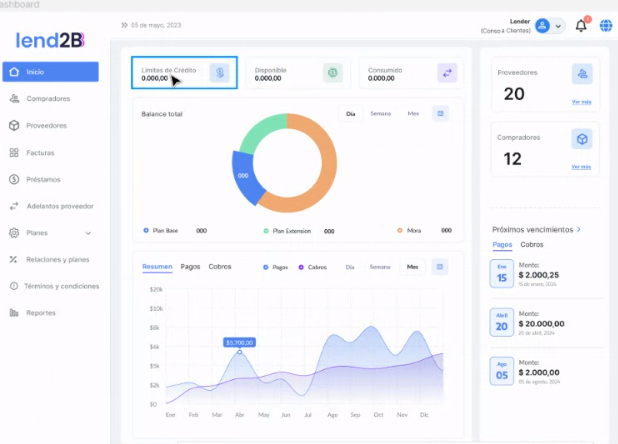Screen dimensions: 618x444
Task: Click the Compradores box icon on right
Action: tap(581, 139)
